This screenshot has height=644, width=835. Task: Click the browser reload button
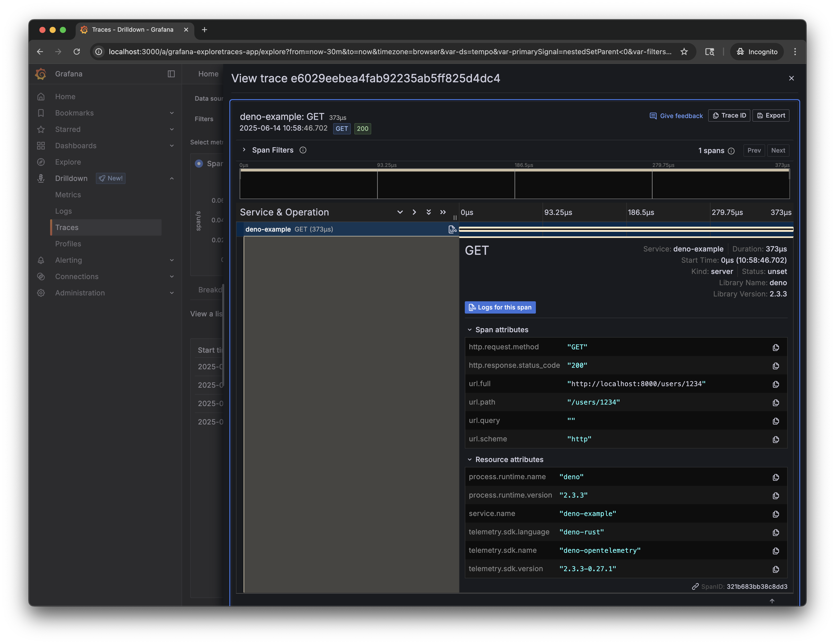click(76, 52)
